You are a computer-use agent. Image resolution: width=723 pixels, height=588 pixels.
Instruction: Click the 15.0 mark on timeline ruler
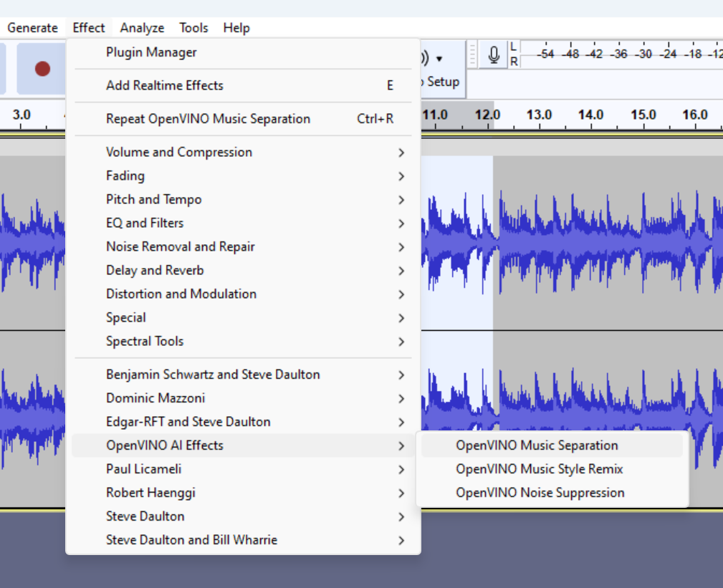coord(643,115)
